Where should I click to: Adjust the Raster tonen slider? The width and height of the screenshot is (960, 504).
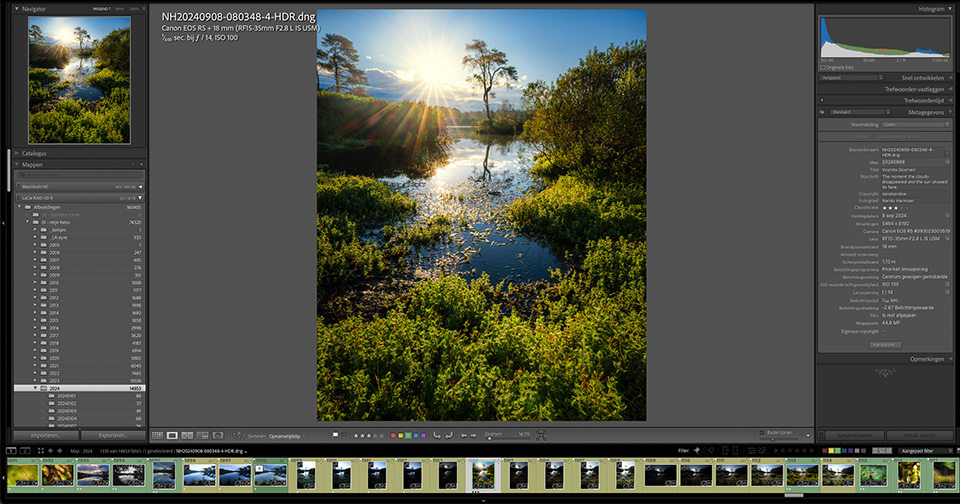773,439
